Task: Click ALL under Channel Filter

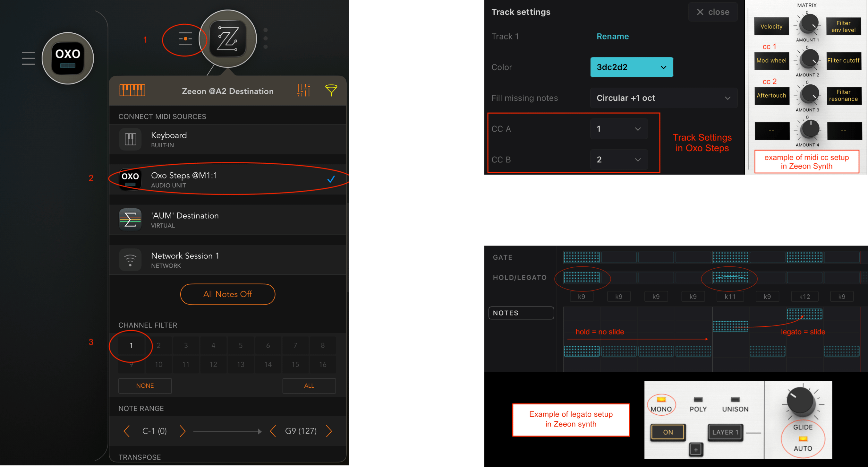Action: click(x=309, y=386)
